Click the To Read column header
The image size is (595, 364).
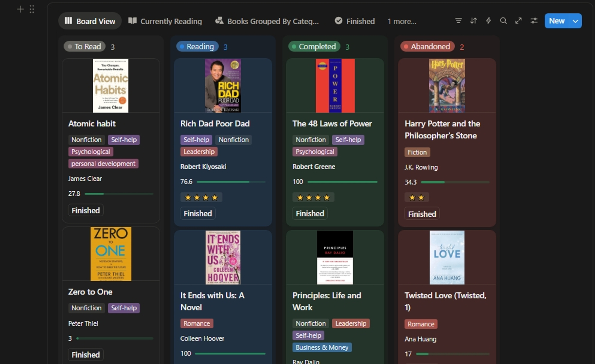tap(84, 47)
